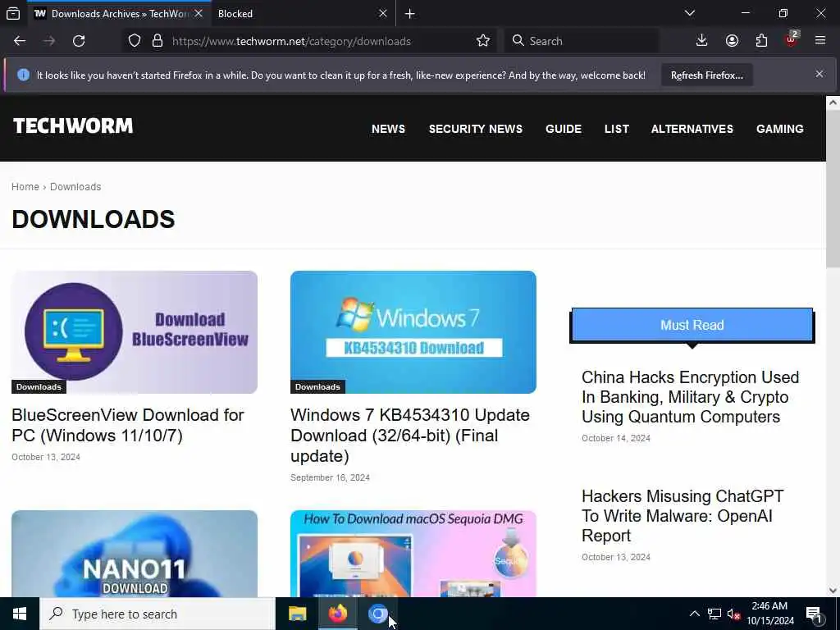Open the Windows Start menu
This screenshot has width=840, height=630.
tap(20, 614)
